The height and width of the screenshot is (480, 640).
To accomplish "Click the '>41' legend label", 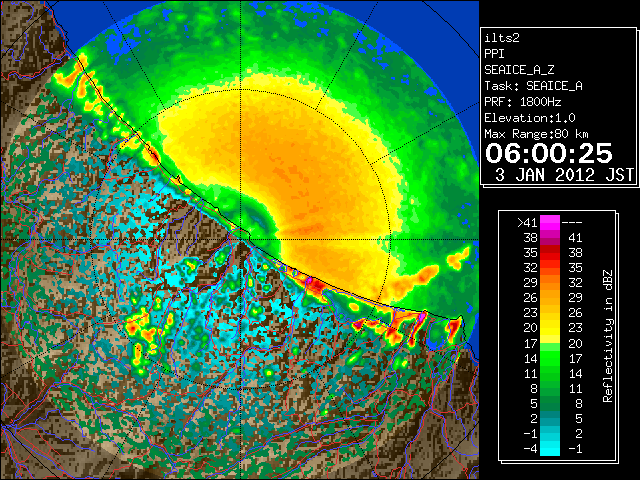I will point(527,223).
